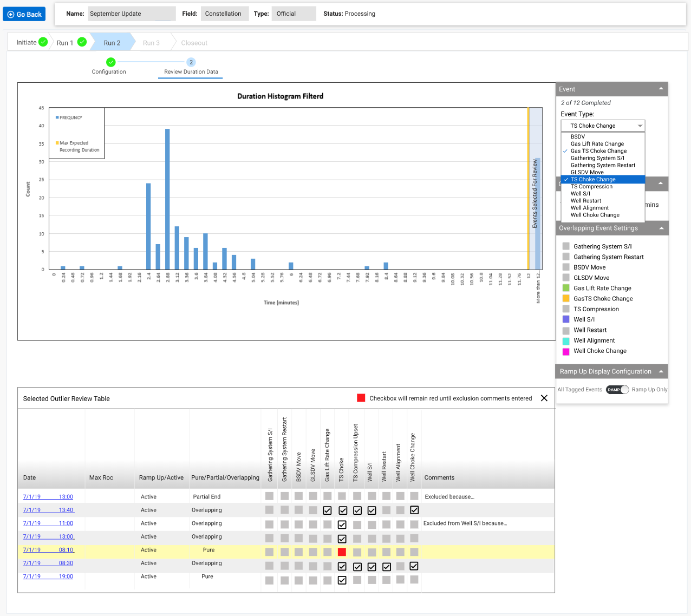Image resolution: width=691 pixels, height=616 pixels.
Task: Select TS Compression in the dropdown list
Action: 591,186
